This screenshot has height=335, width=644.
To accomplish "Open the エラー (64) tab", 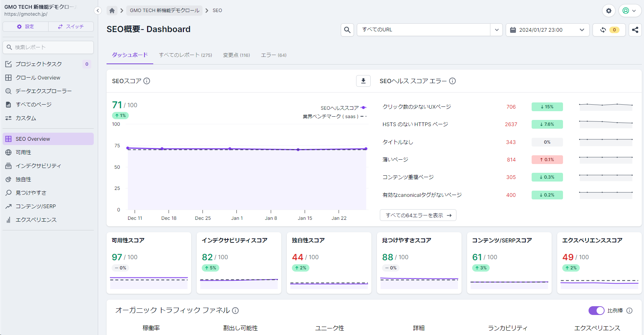I will [x=273, y=55].
